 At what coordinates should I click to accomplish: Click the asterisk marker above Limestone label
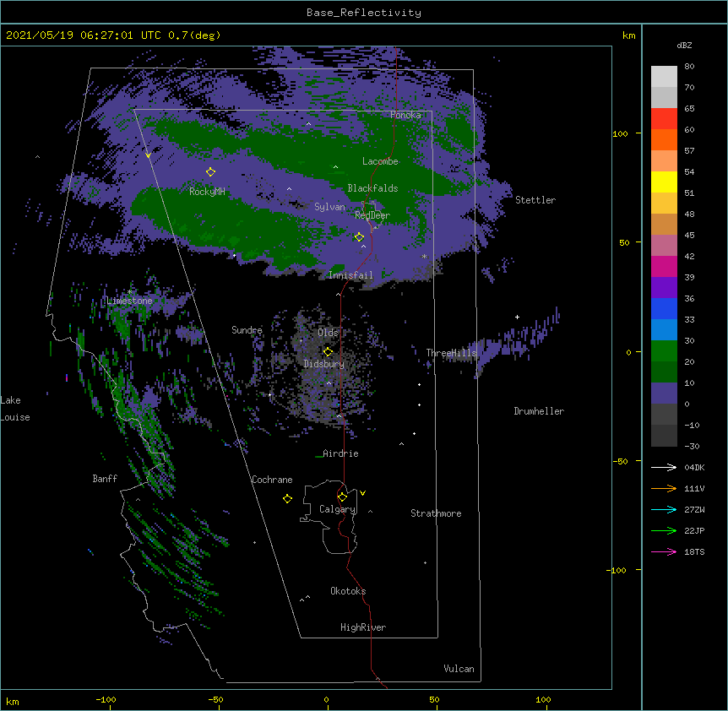pyautogui.click(x=129, y=292)
